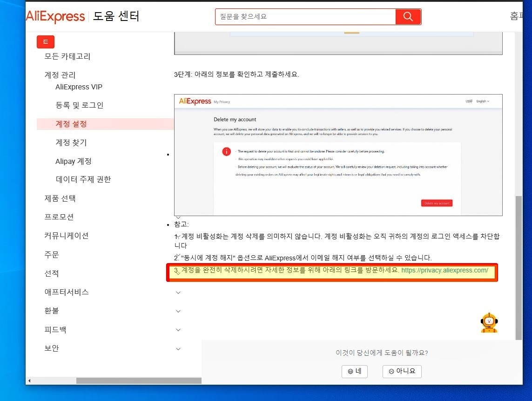This screenshot has width=532, height=401.
Task: Follow the privacy.aliexpress.com link
Action: click(x=444, y=270)
